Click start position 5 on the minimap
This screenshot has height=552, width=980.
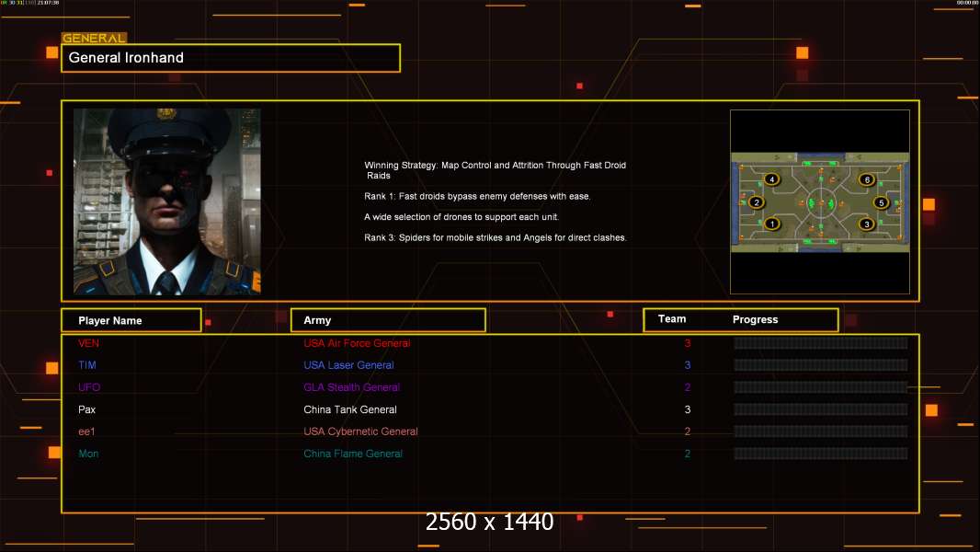tap(882, 202)
